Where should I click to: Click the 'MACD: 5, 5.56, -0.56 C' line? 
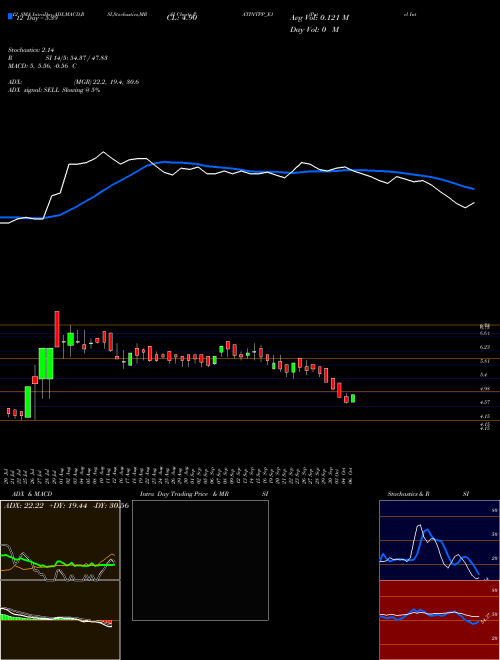[x=42, y=66]
